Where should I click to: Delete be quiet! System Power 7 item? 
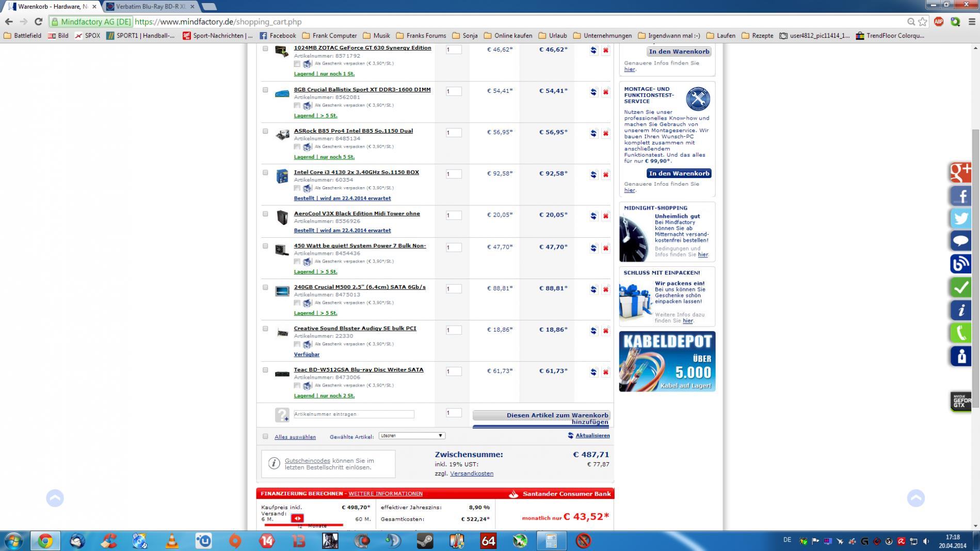tap(605, 248)
